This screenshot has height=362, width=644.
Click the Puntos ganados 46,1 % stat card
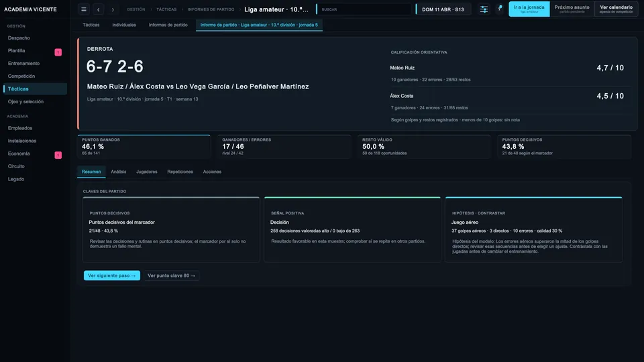[144, 147]
